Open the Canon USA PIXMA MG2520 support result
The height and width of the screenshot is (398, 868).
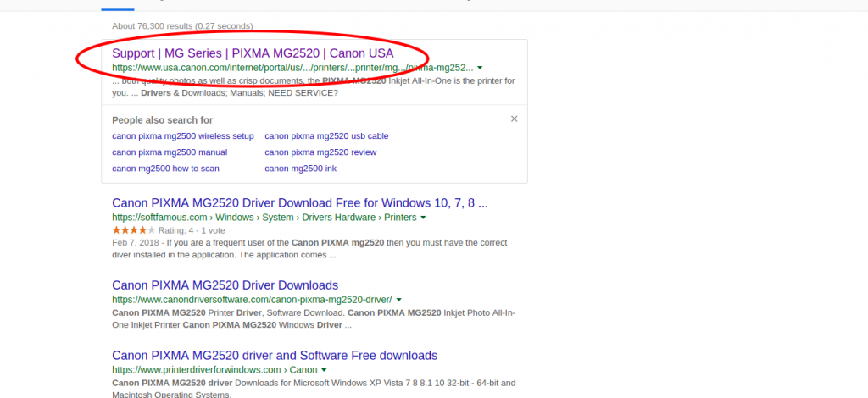(x=253, y=53)
